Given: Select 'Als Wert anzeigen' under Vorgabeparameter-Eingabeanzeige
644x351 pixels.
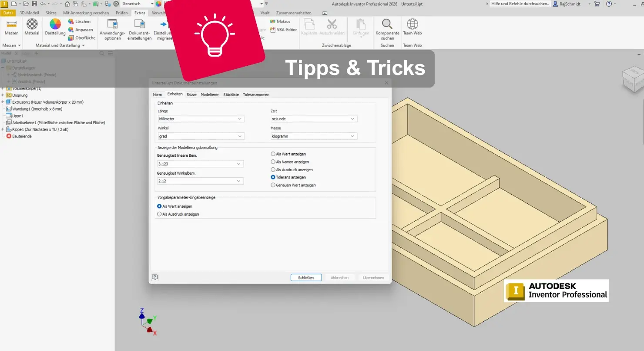Looking at the screenshot, I should 159,206.
